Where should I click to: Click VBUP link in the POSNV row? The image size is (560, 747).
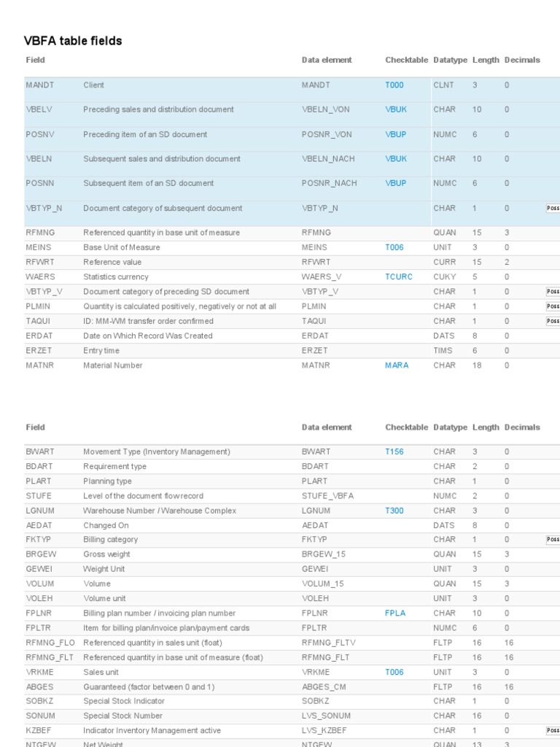(x=395, y=134)
